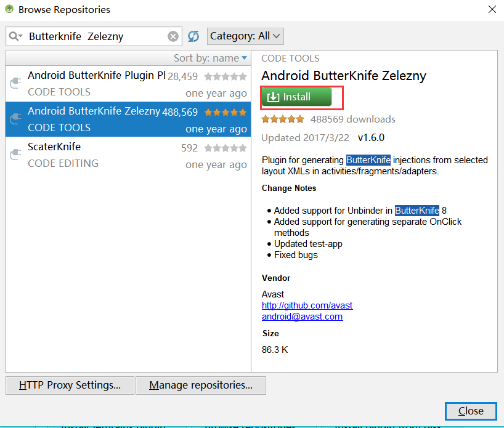Click highlighted ButterKnife in plugin description

(368, 160)
